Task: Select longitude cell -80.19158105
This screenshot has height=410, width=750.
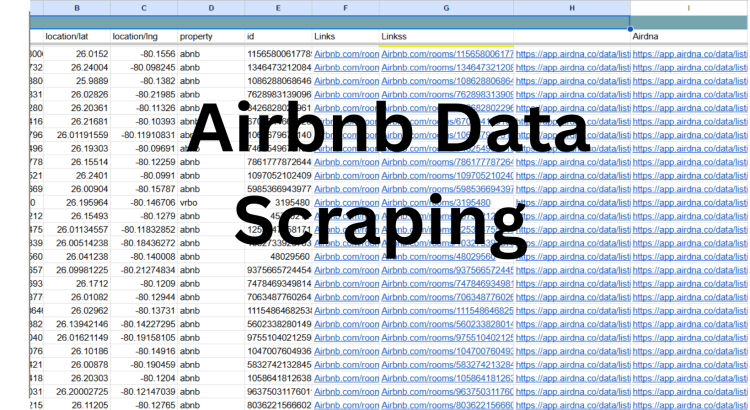Action: 144,338
